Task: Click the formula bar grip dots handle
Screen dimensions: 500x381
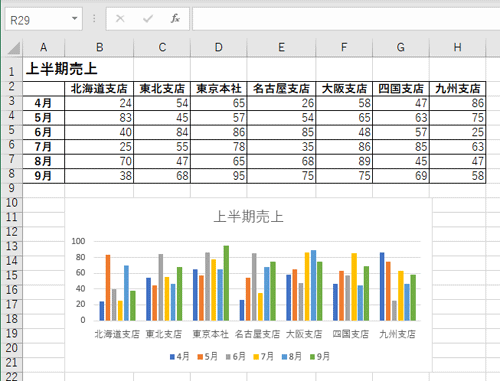Action: tap(94, 19)
